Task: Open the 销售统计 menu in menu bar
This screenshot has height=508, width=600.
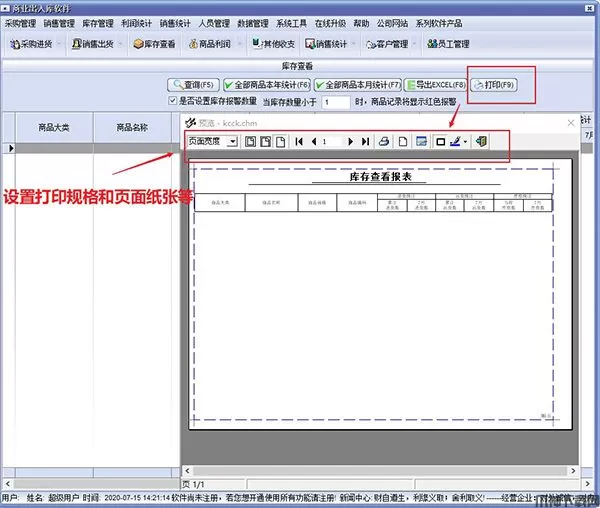Action: 175,23
